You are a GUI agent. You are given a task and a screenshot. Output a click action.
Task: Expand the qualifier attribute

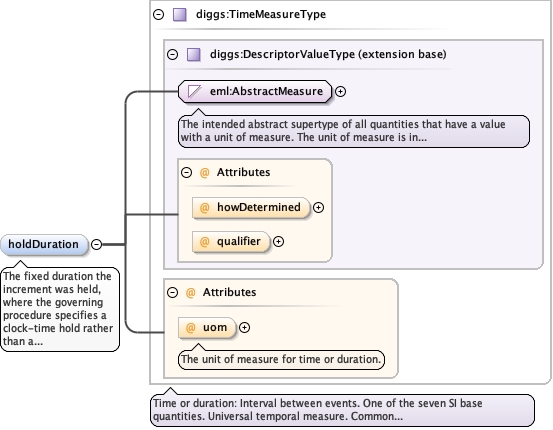coord(278,242)
